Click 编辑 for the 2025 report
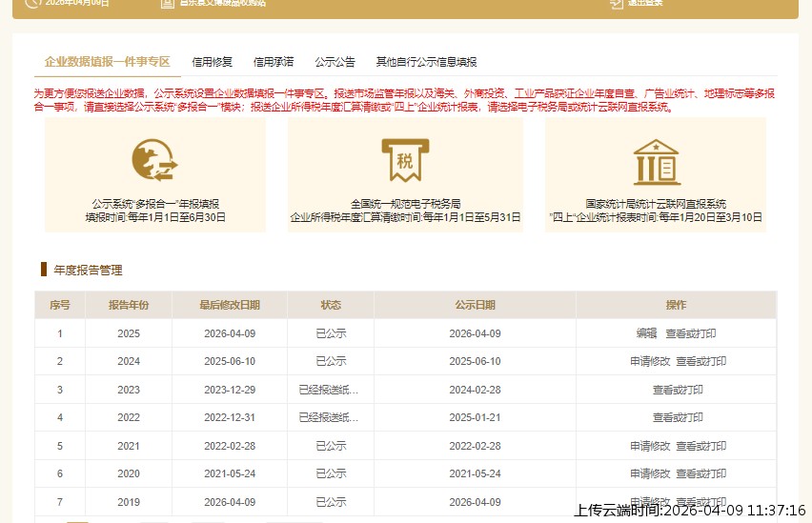 646,333
